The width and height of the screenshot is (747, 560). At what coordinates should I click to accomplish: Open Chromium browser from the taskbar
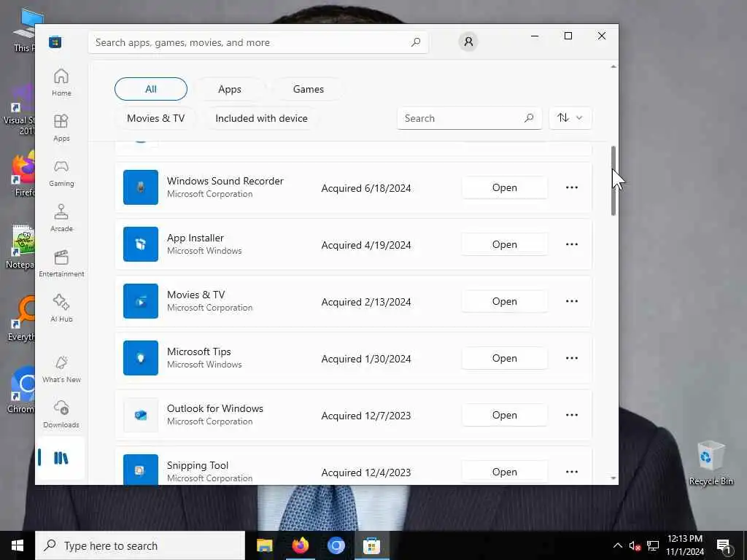click(x=336, y=545)
